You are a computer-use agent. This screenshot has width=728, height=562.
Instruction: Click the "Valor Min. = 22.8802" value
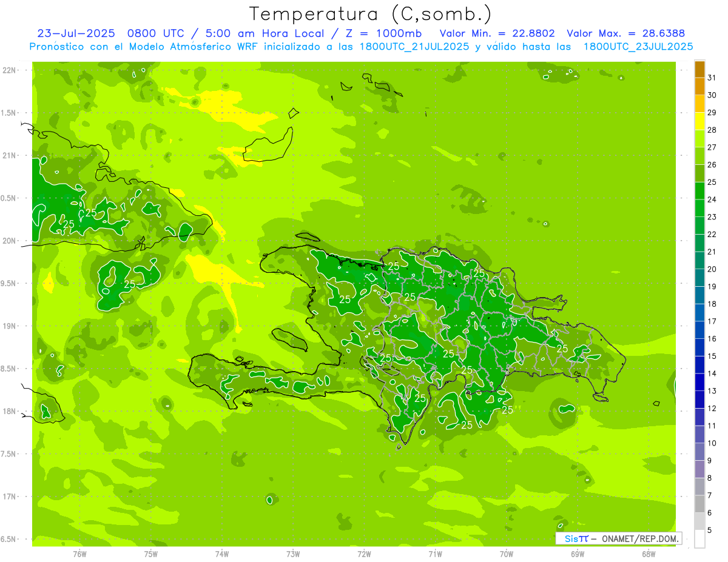[497, 33]
